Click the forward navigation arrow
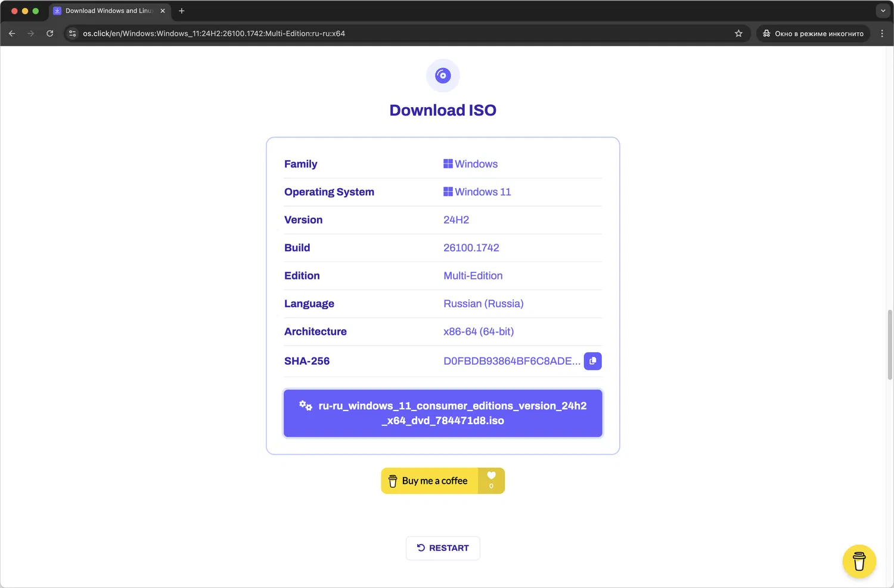 click(31, 33)
